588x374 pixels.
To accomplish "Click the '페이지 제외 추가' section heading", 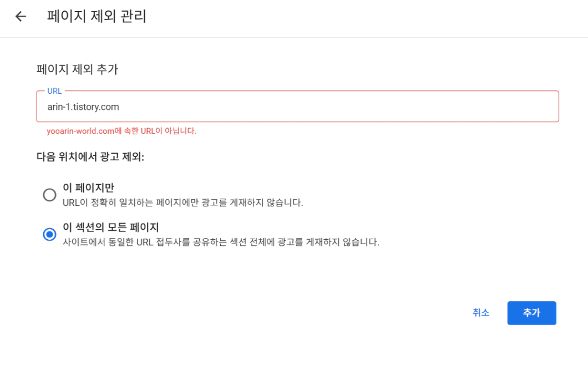I will tap(77, 69).
